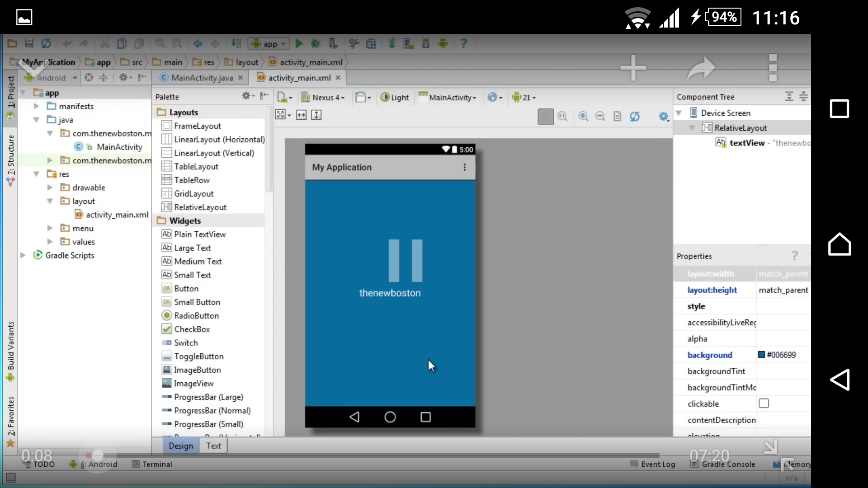868x488 pixels.
Task: Switch to MainActivity.java tab
Action: coord(202,78)
